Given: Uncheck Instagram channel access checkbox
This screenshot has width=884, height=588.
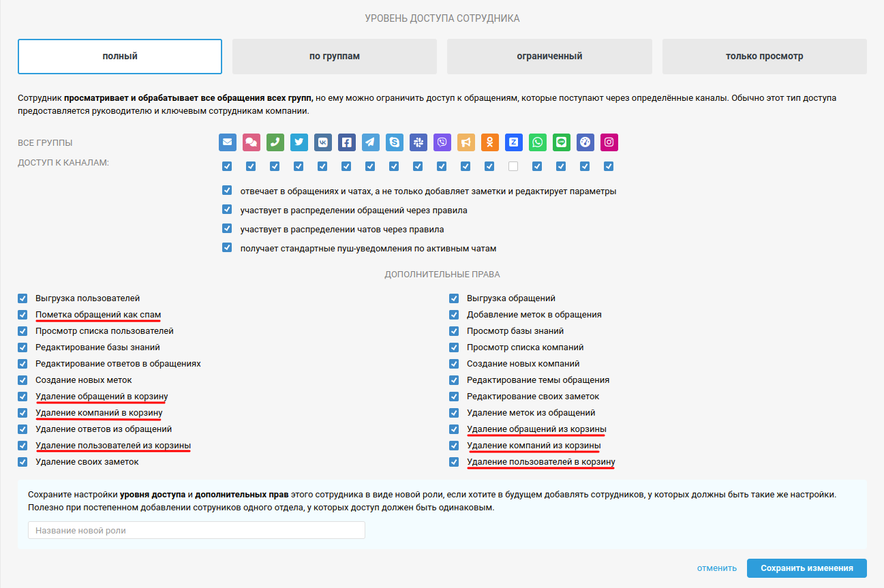Looking at the screenshot, I should tap(609, 166).
